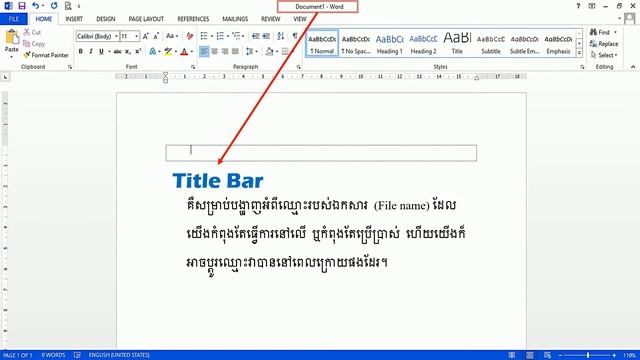640x360 pixels.
Task: Toggle italic formatting
Action: [x=91, y=51]
